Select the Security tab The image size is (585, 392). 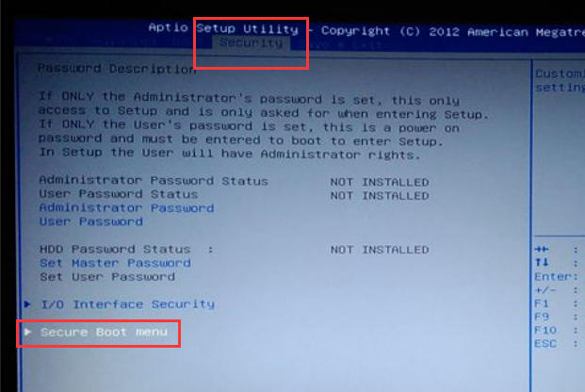tap(252, 43)
